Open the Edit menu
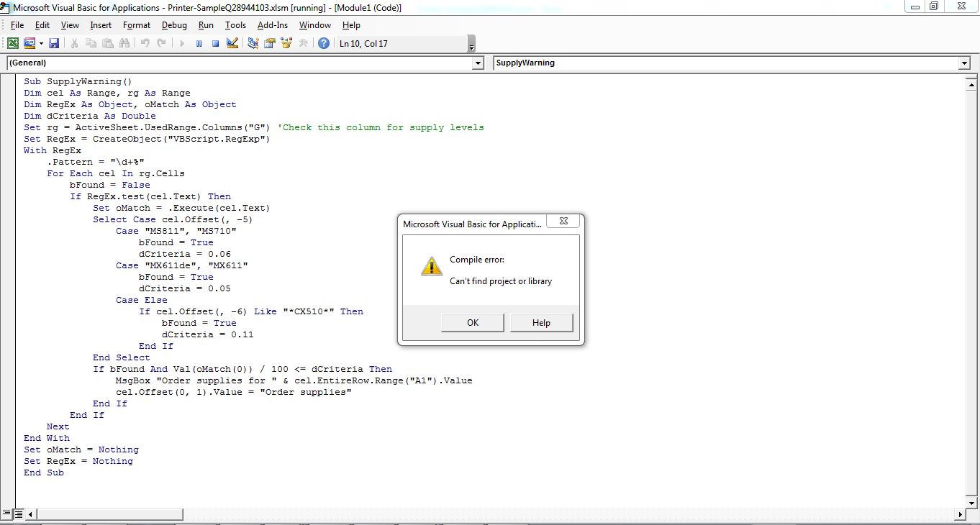Viewport: 980px width, 525px height. point(42,25)
